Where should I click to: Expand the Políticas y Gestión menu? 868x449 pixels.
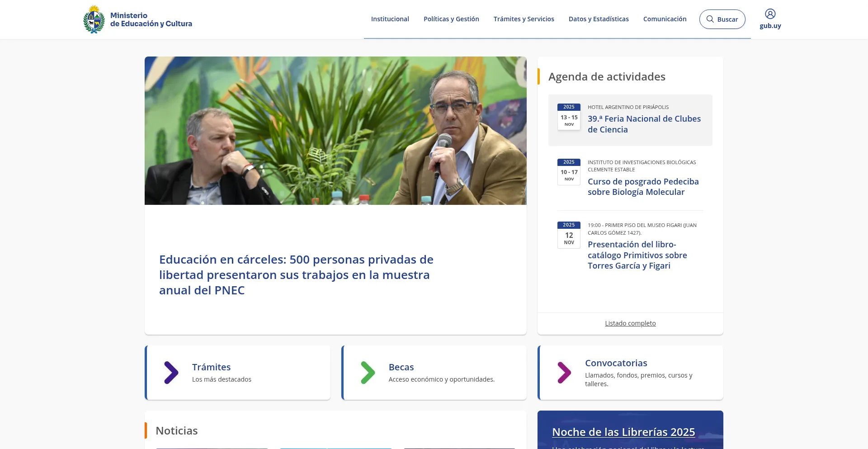[x=451, y=19]
